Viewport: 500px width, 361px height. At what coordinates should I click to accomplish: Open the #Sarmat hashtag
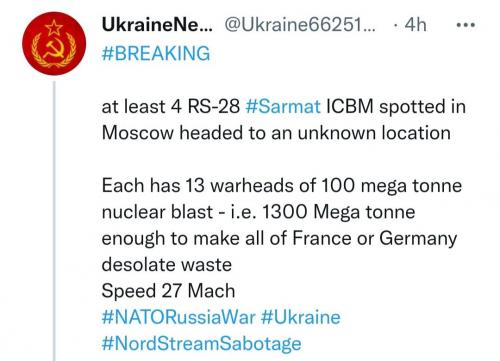pyautogui.click(x=283, y=107)
